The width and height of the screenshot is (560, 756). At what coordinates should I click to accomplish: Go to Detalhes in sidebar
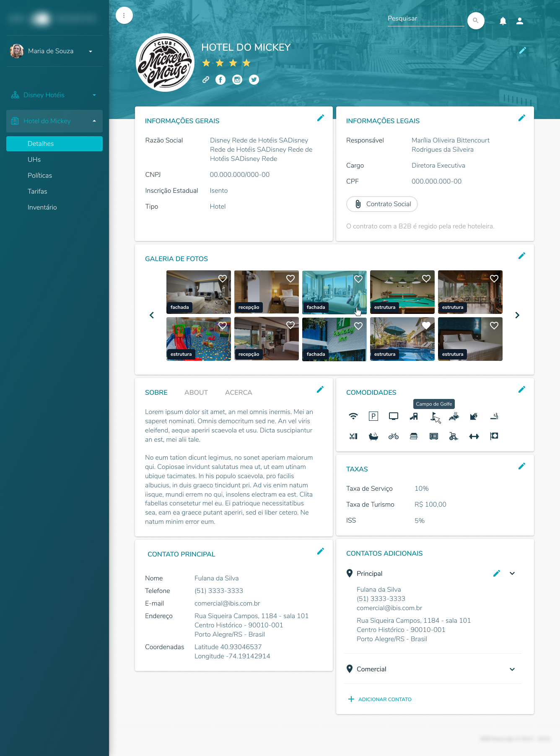pyautogui.click(x=54, y=144)
